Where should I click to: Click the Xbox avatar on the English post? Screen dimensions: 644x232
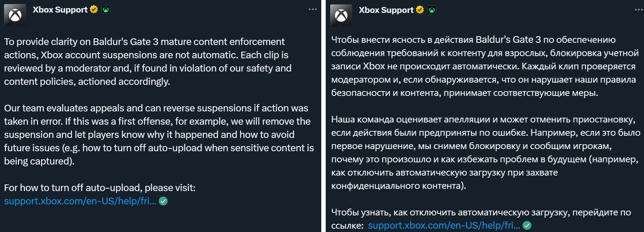tap(15, 15)
